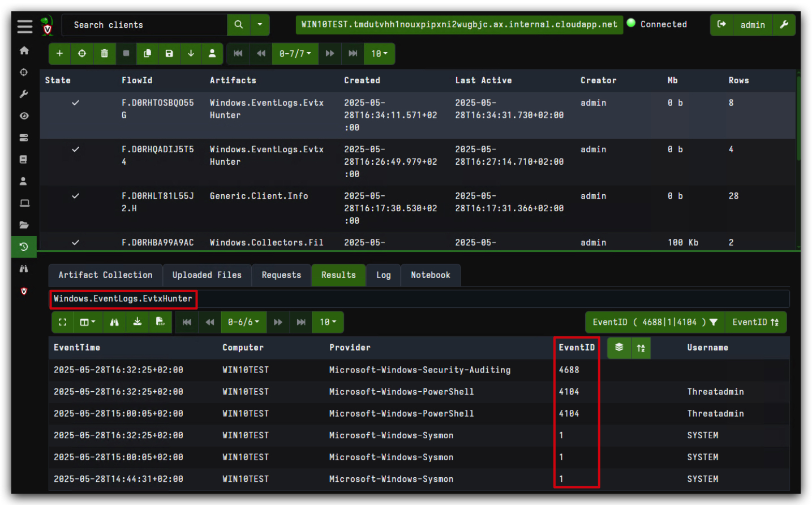Open View Artifacts wrench in sidebar
This screenshot has width=812, height=505.
pyautogui.click(x=24, y=94)
